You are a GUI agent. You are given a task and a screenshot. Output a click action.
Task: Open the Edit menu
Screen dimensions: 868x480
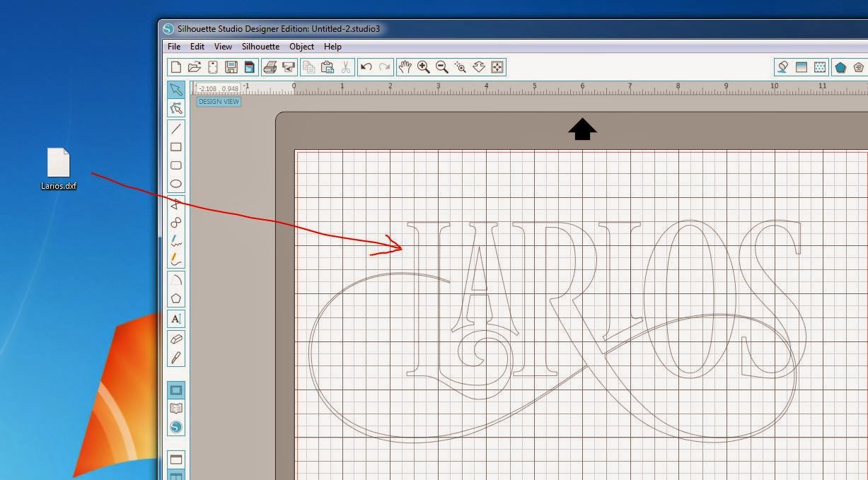(x=197, y=47)
